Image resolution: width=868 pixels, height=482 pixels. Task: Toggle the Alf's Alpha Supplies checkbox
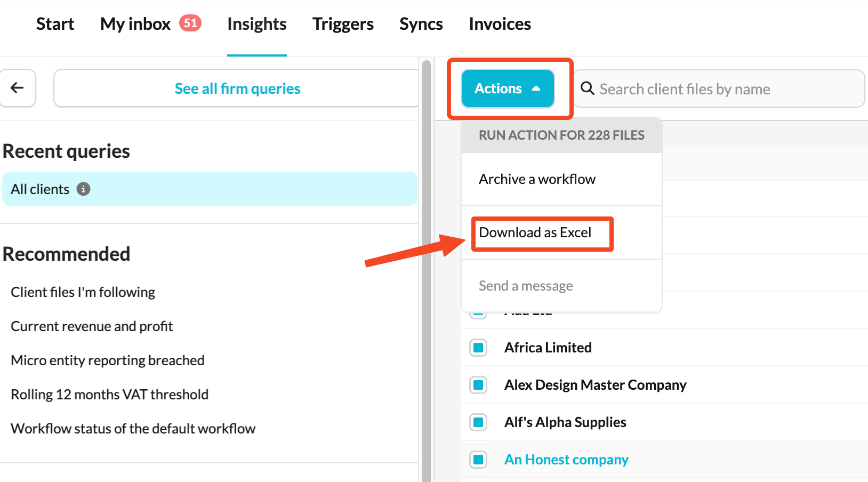[x=478, y=422]
